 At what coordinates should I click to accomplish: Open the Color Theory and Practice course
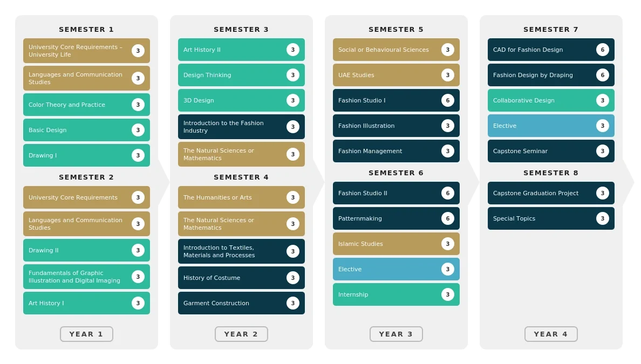click(x=86, y=105)
